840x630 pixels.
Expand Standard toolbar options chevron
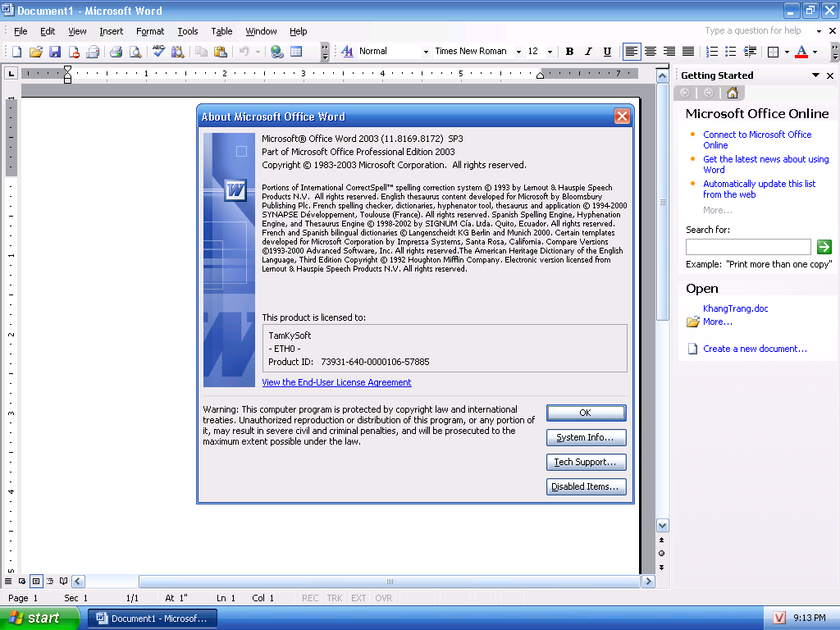coord(325,52)
